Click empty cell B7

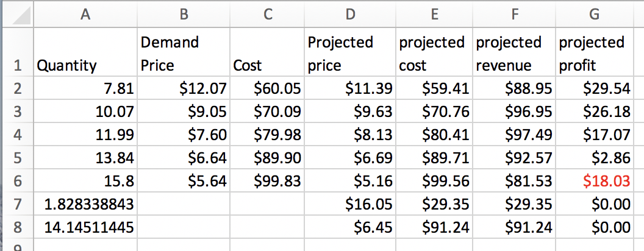(x=184, y=204)
